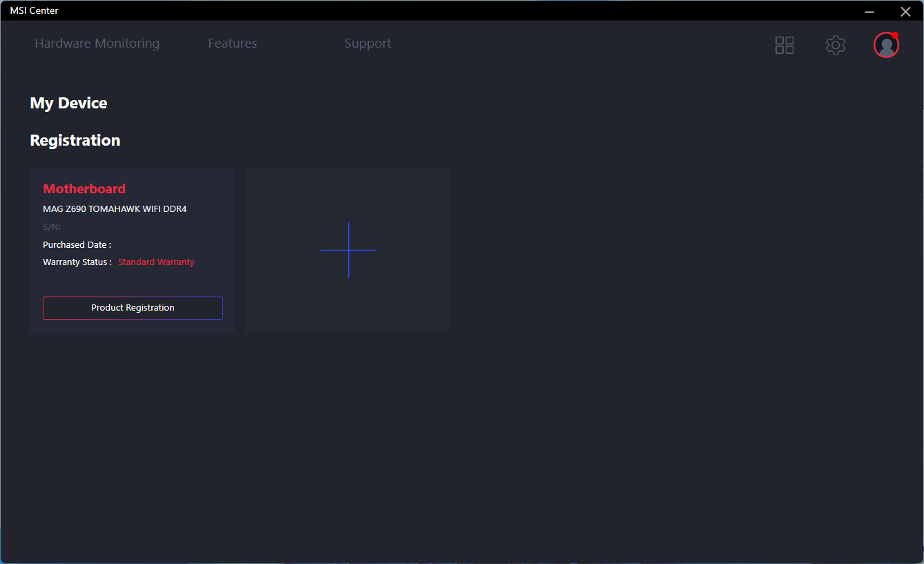Click the S/N: field label
The width and height of the screenshot is (924, 564).
pyautogui.click(x=52, y=227)
